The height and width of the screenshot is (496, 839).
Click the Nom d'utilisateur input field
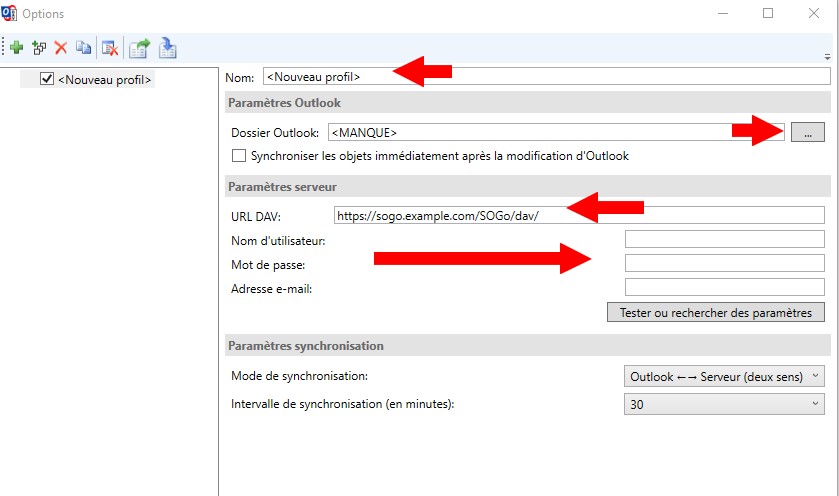coord(724,239)
